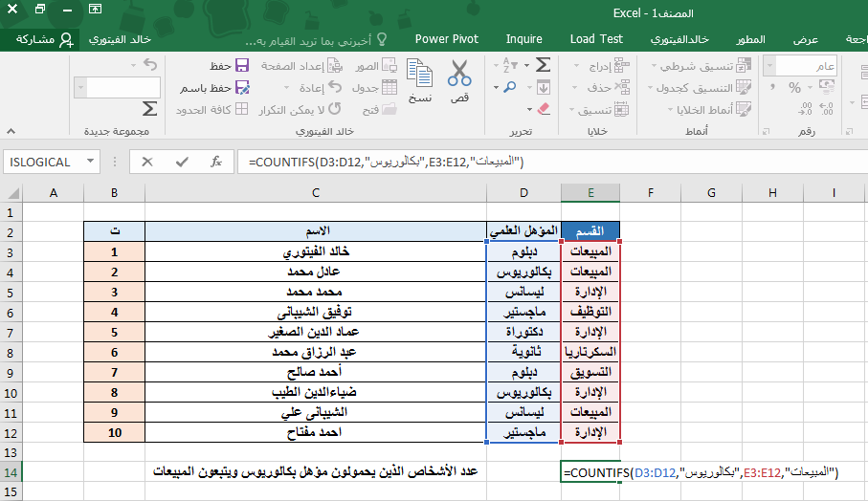Click the AutoSum sigma in editing group
The width and height of the screenshot is (868, 501).
[x=543, y=65]
